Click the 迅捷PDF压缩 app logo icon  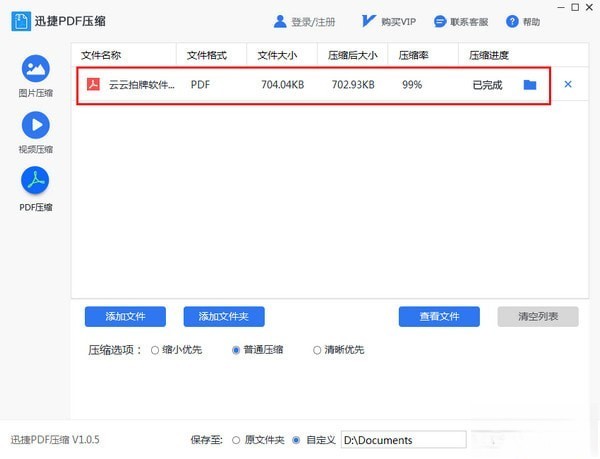click(x=21, y=21)
